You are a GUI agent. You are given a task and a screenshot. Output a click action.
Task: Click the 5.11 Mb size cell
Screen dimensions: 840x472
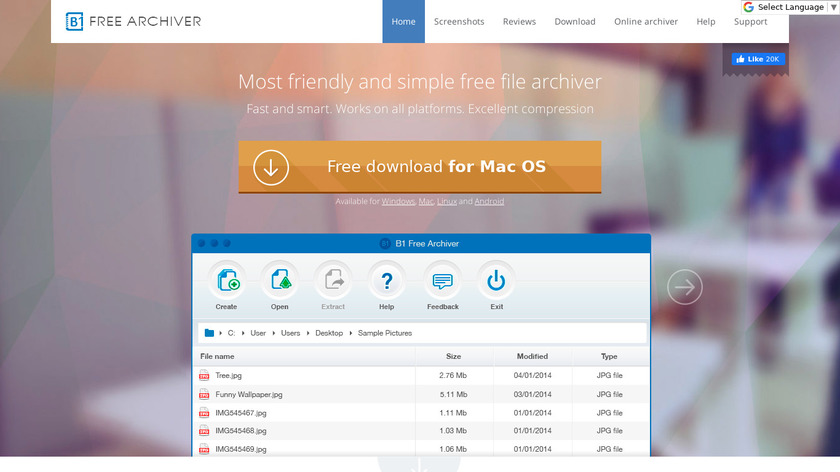tap(453, 394)
